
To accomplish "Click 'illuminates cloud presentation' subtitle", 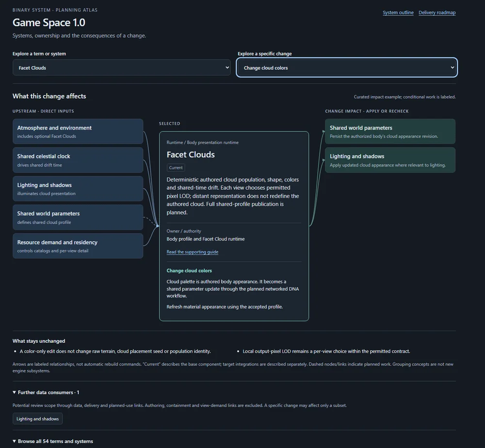I will point(47,194).
